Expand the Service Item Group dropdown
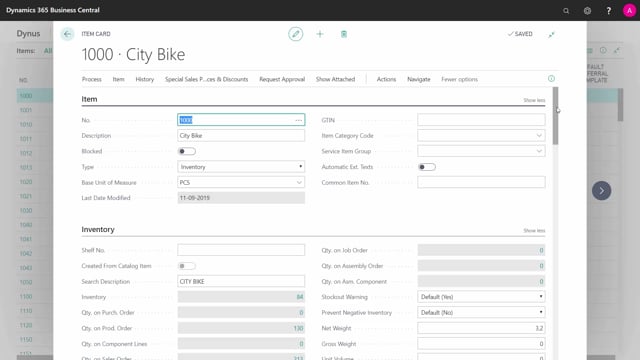 [x=539, y=151]
